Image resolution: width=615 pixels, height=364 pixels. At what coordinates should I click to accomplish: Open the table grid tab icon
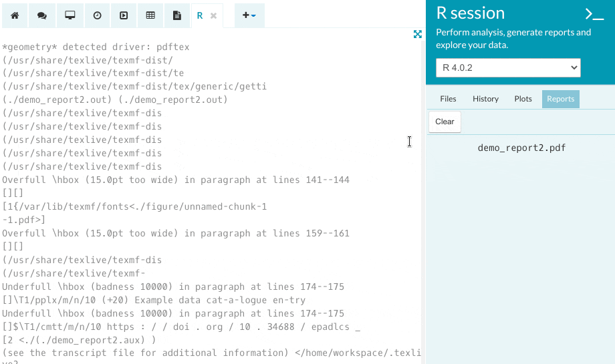tap(150, 15)
